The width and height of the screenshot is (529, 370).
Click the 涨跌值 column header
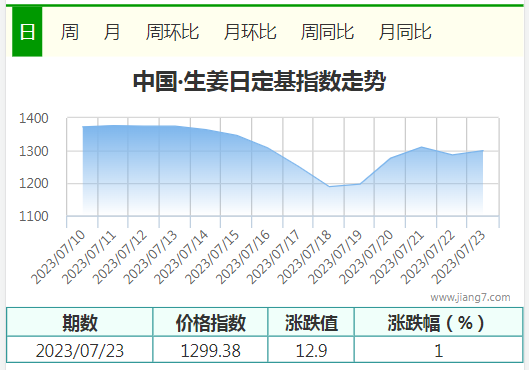pyautogui.click(x=311, y=322)
